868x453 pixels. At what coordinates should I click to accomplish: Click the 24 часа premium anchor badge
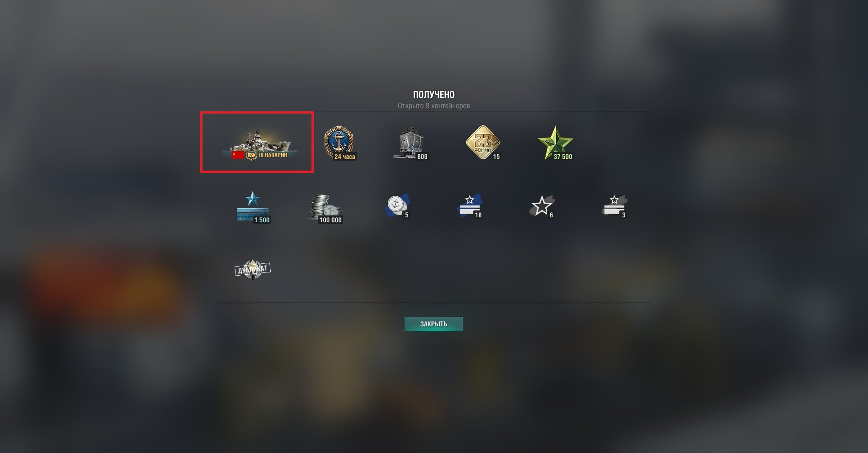(339, 143)
